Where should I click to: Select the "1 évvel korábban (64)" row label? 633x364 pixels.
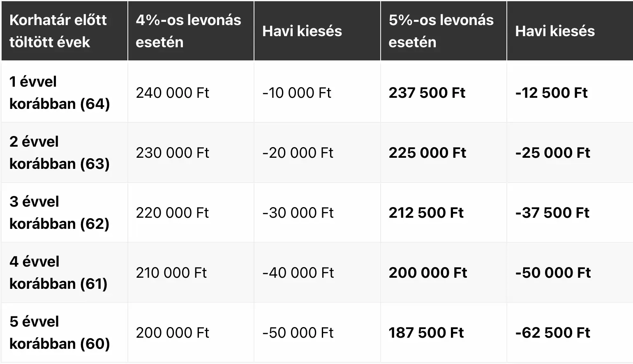click(x=60, y=92)
